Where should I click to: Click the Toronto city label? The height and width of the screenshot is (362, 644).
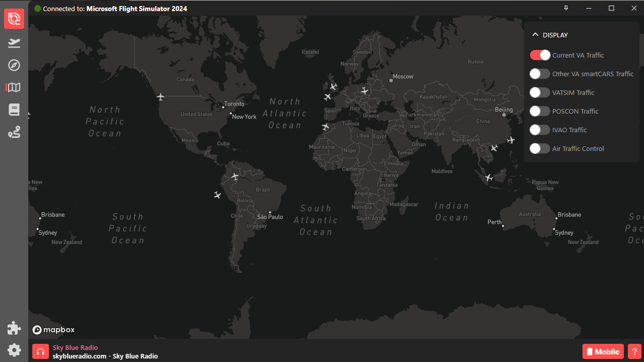234,104
